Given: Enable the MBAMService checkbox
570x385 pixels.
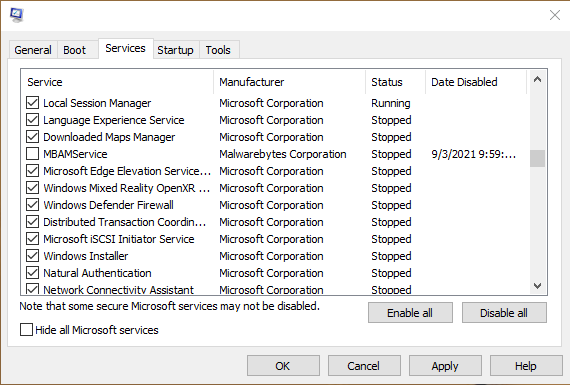Looking at the screenshot, I should coord(32,154).
